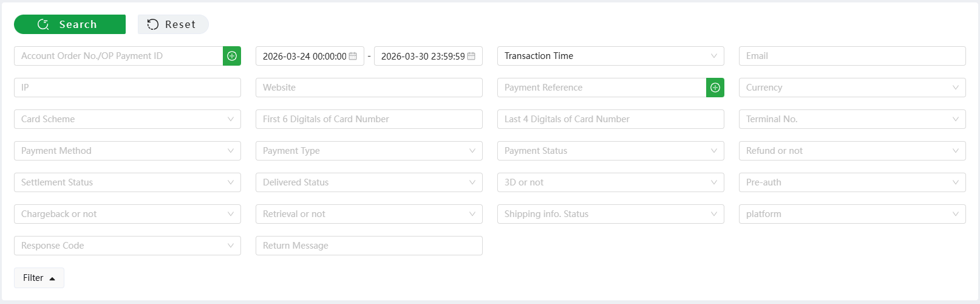
Task: Open the Terminal No. dropdown
Action: tap(852, 119)
